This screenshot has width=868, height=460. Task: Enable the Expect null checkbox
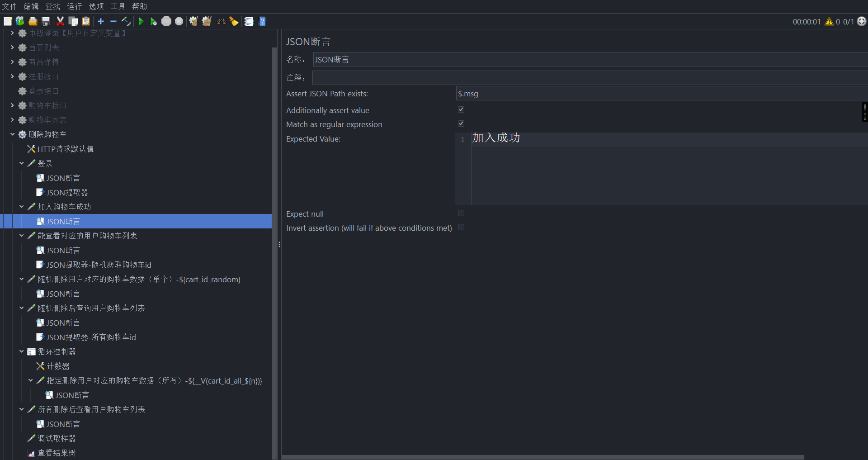point(461,213)
